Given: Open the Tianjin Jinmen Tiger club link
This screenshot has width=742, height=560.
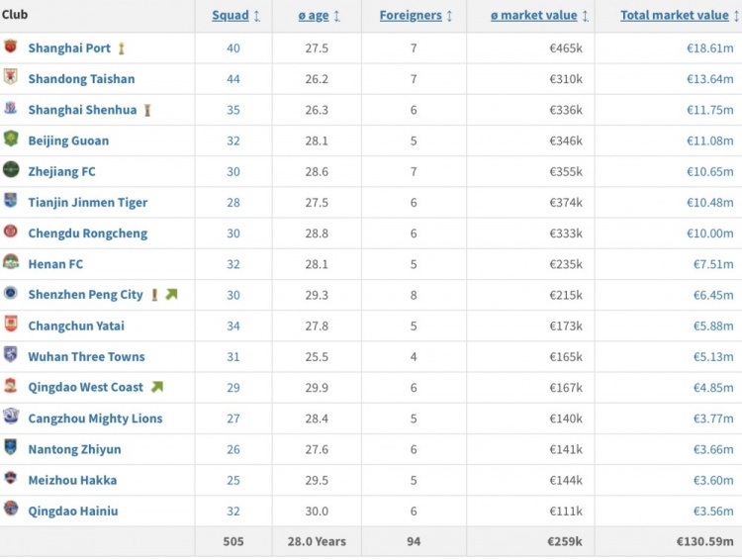Looking at the screenshot, I should (x=87, y=203).
